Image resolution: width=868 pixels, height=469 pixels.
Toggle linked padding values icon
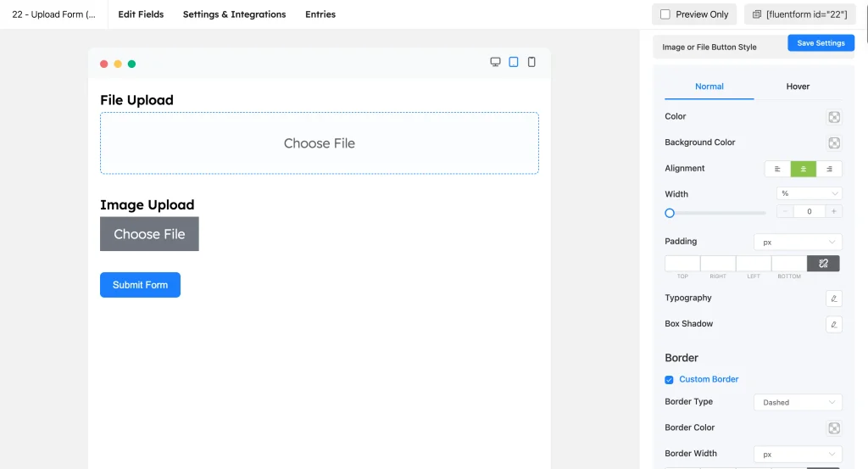tap(823, 264)
